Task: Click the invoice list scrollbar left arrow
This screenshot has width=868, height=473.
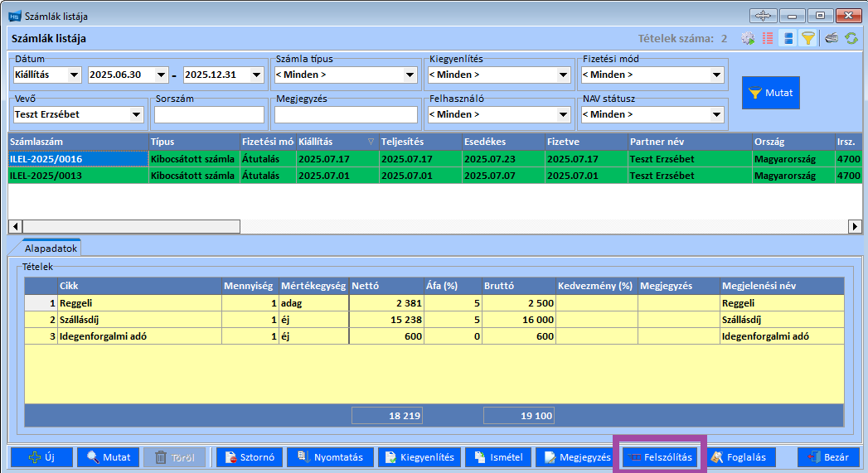Action: click(x=15, y=226)
